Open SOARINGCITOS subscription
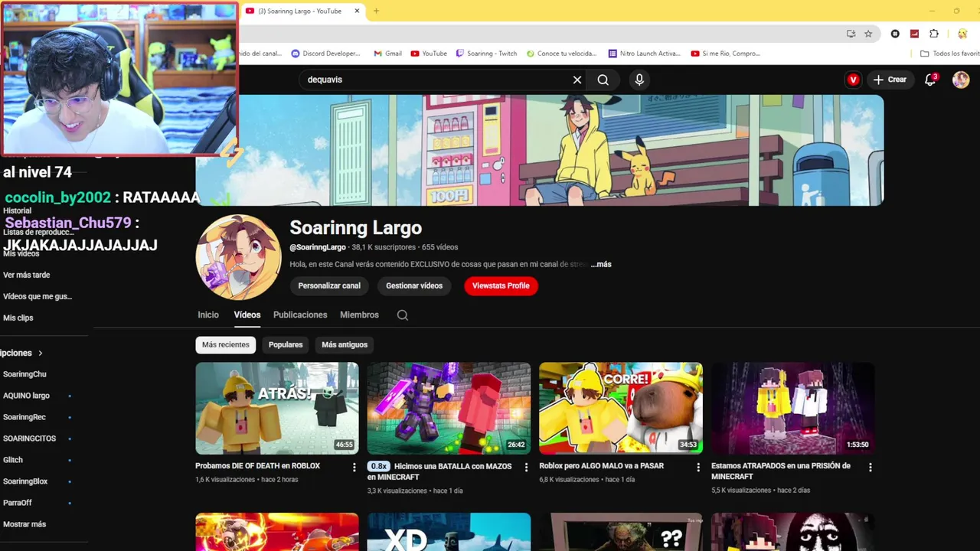 point(29,439)
